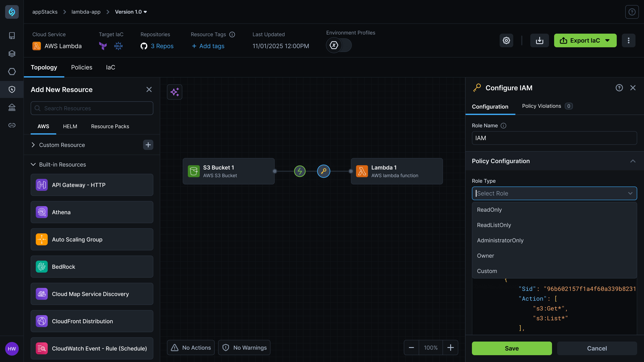This screenshot has height=362, width=644.
Task: Click the settings gear icon
Action: pyautogui.click(x=507, y=40)
